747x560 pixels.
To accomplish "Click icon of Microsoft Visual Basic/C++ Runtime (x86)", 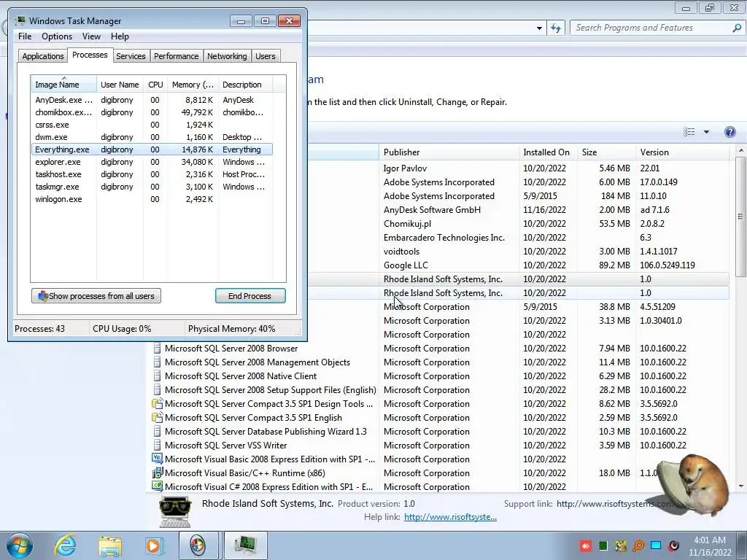I will point(157,472).
